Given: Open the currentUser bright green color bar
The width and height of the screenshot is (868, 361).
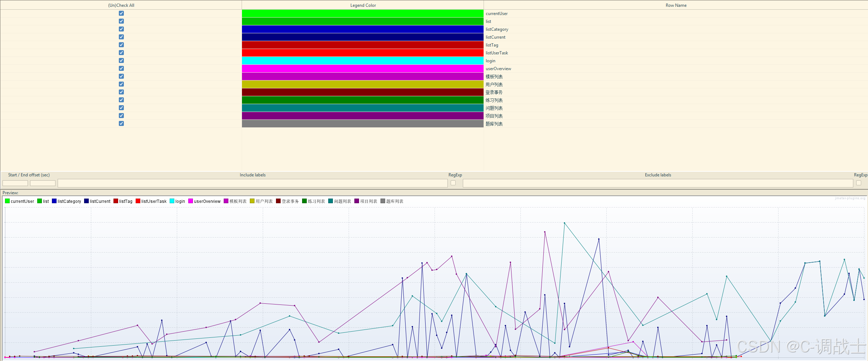Looking at the screenshot, I should click(x=363, y=13).
